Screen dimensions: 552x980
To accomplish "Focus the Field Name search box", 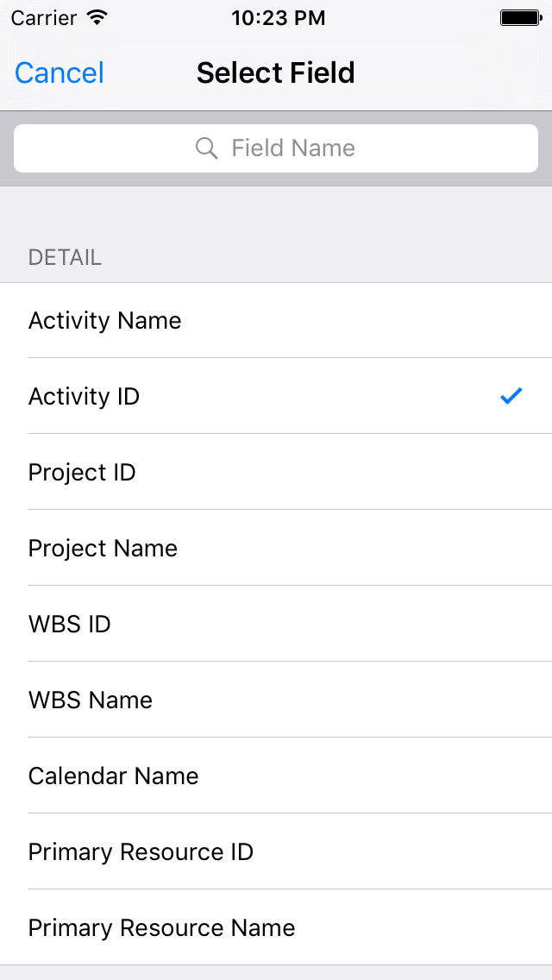I will click(x=293, y=148).
